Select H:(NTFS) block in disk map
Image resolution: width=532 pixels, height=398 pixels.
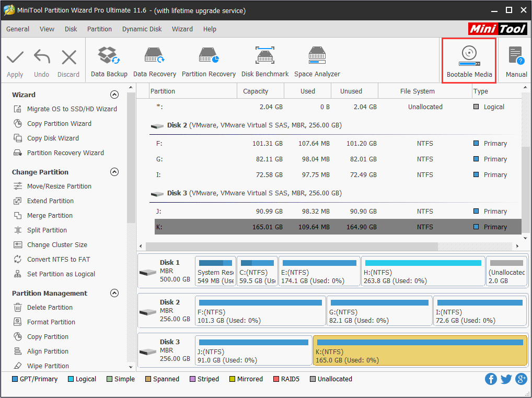coord(423,271)
